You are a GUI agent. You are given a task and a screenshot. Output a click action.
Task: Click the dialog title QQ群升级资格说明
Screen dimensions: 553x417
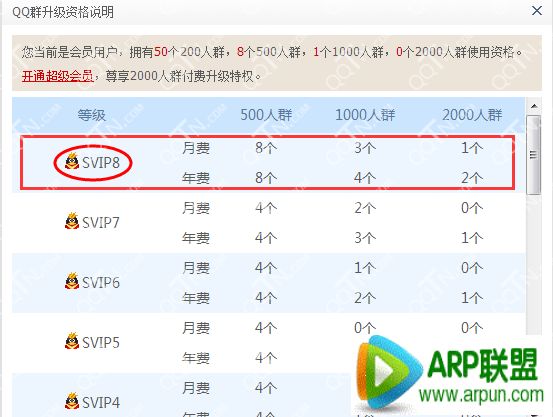pyautogui.click(x=63, y=12)
